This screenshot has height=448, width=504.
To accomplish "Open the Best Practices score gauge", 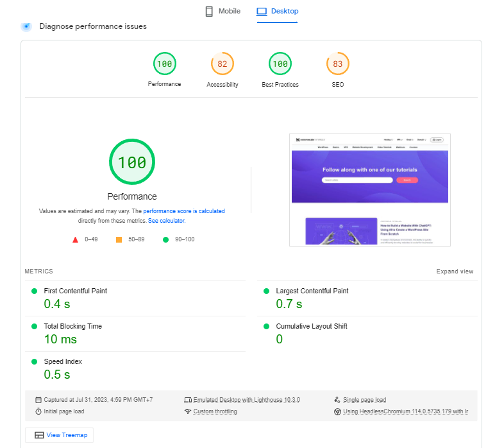I will [280, 64].
